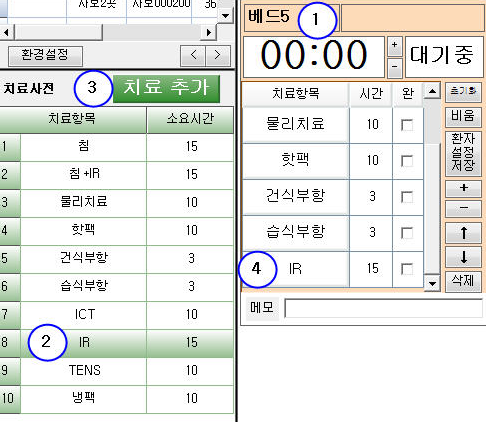Screen dimensions: 486x422
Task: Check the 완 checkbox for IR in the bed list
Action: tap(407, 269)
